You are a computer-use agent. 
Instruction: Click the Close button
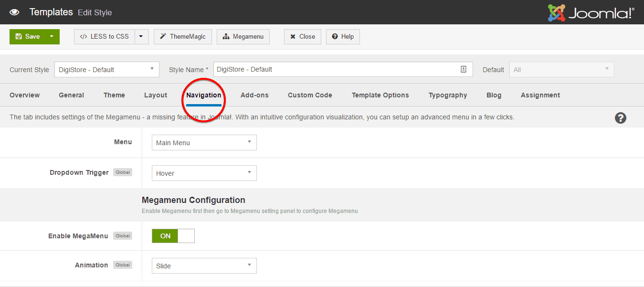point(302,36)
